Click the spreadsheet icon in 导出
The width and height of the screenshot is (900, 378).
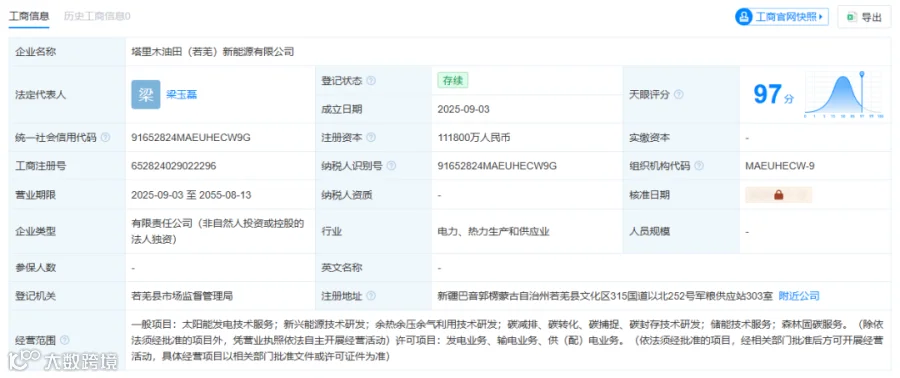pos(852,17)
